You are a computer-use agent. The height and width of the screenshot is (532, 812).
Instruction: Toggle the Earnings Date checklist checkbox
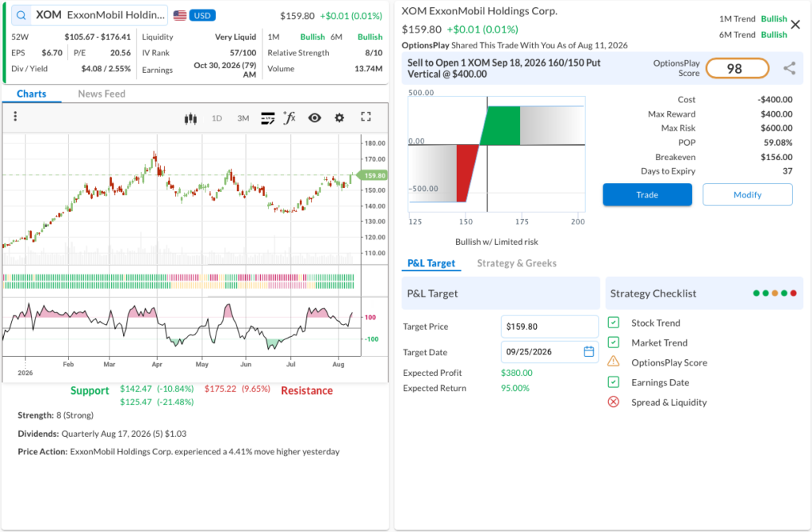tap(613, 382)
